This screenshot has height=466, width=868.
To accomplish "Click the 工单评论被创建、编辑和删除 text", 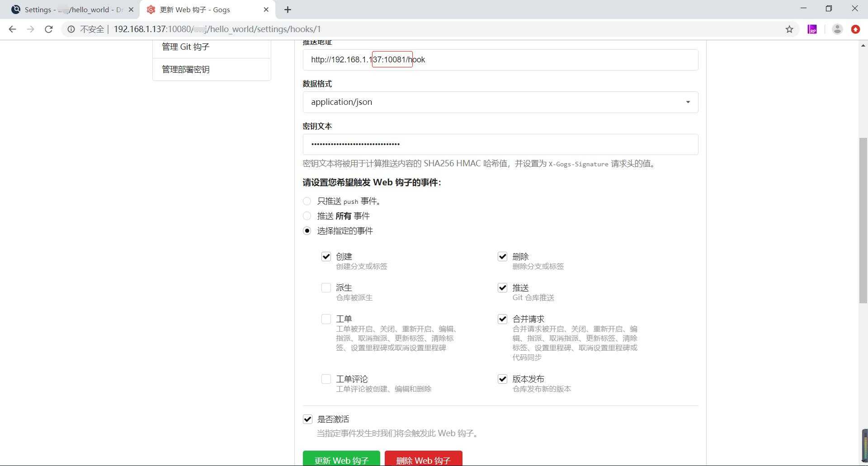I will click(x=383, y=389).
